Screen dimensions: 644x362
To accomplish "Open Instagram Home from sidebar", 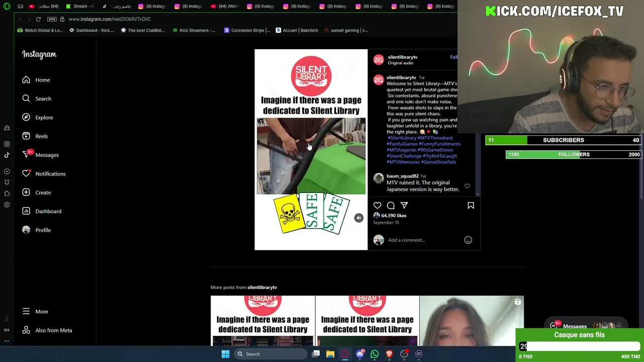I will [36, 80].
